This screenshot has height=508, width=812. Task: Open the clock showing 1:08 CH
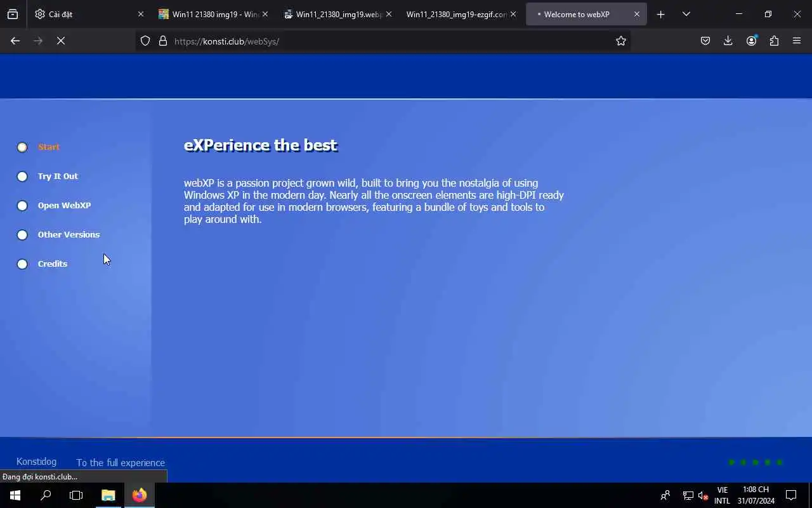tap(756, 495)
